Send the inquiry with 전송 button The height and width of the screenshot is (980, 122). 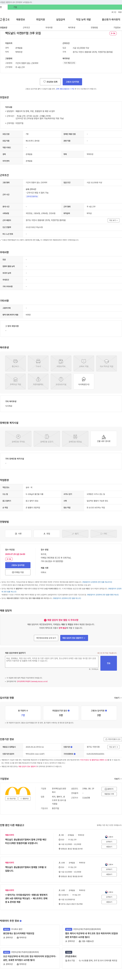tap(109, 663)
